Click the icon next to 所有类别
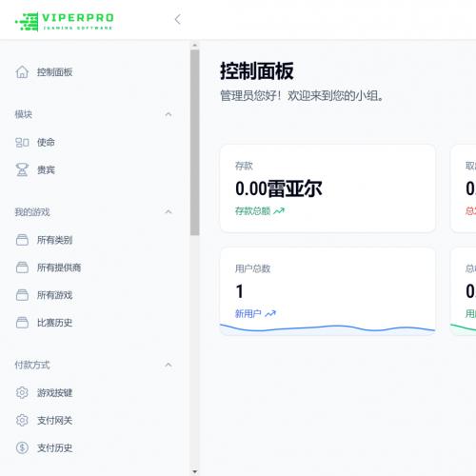Viewport: 476px width, 476px height. [22, 240]
